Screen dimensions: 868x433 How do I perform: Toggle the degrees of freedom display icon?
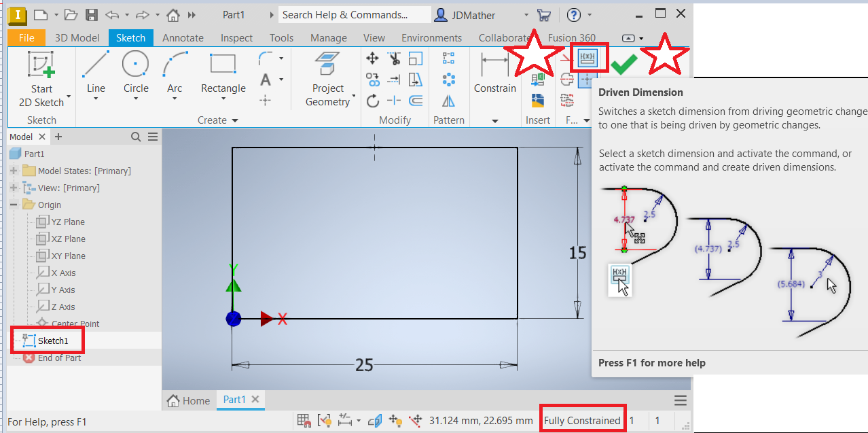pos(396,420)
